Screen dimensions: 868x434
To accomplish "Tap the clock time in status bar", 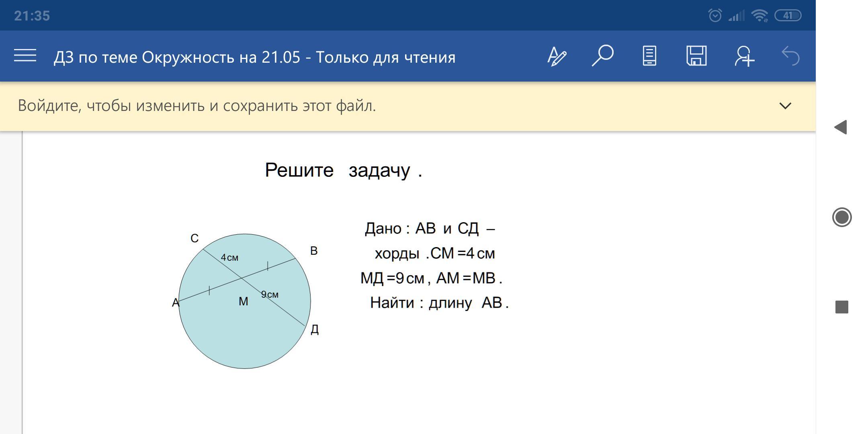I will click(32, 16).
